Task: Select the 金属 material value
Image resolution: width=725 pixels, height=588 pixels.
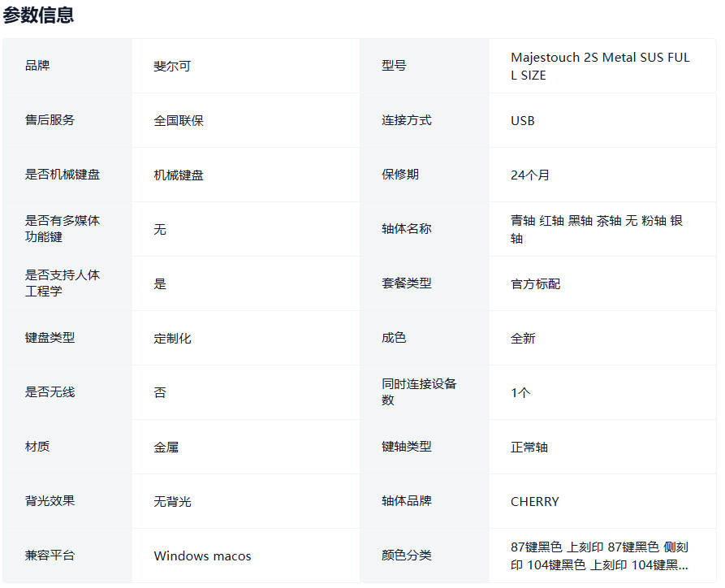Action: coord(166,447)
